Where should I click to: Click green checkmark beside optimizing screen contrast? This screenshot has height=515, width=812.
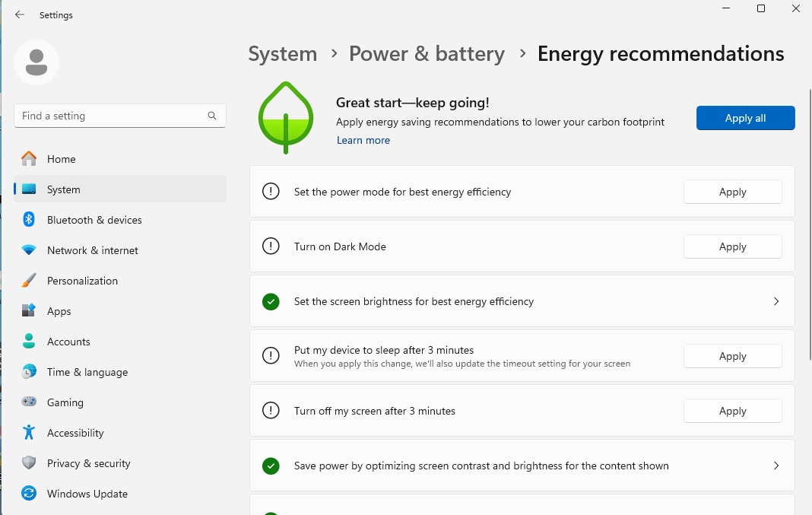271,466
